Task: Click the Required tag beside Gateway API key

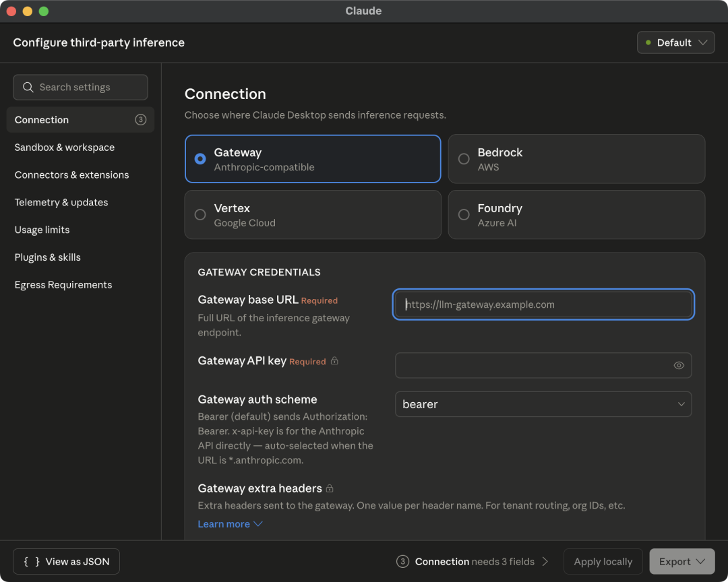Action: [307, 362]
